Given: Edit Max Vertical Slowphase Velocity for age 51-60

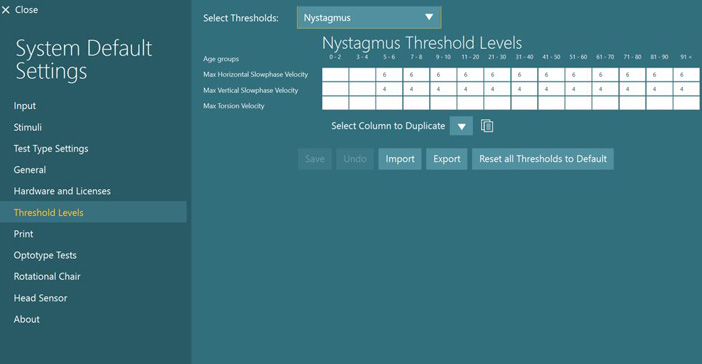Looking at the screenshot, I should (578, 89).
